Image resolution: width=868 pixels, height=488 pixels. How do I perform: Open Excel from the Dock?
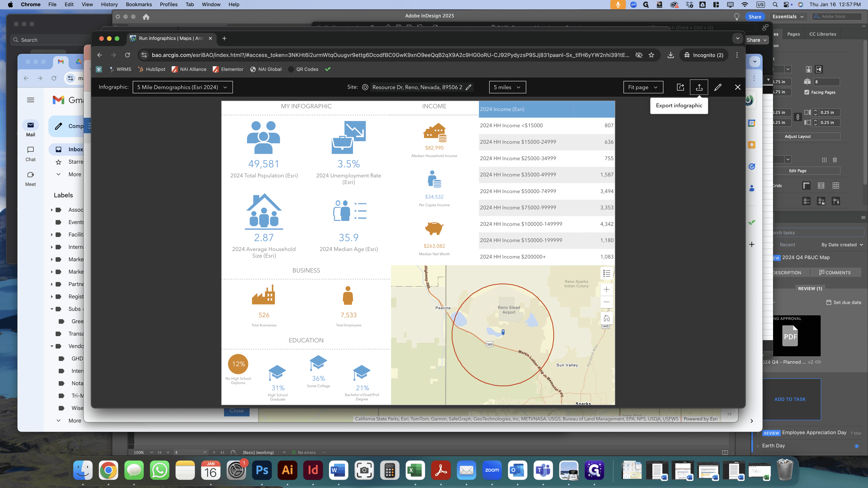(x=415, y=470)
